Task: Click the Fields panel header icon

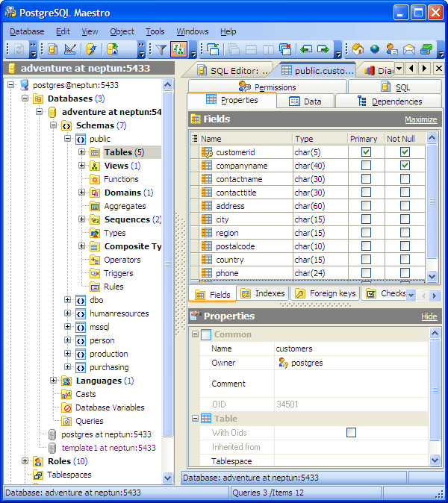Action: [x=196, y=119]
